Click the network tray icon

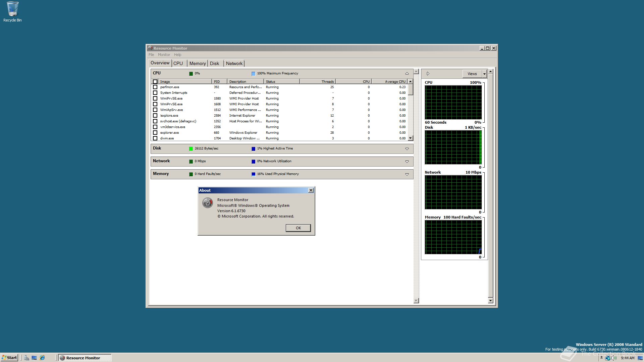[607, 358]
